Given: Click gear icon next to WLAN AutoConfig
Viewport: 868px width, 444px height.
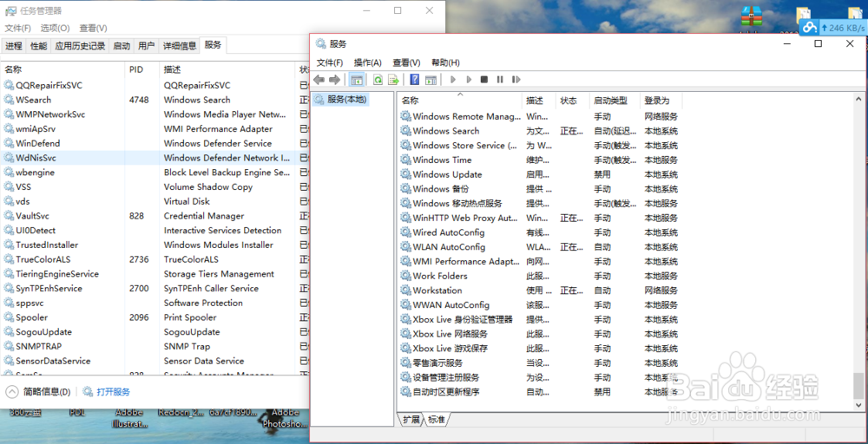Looking at the screenshot, I should [405, 246].
